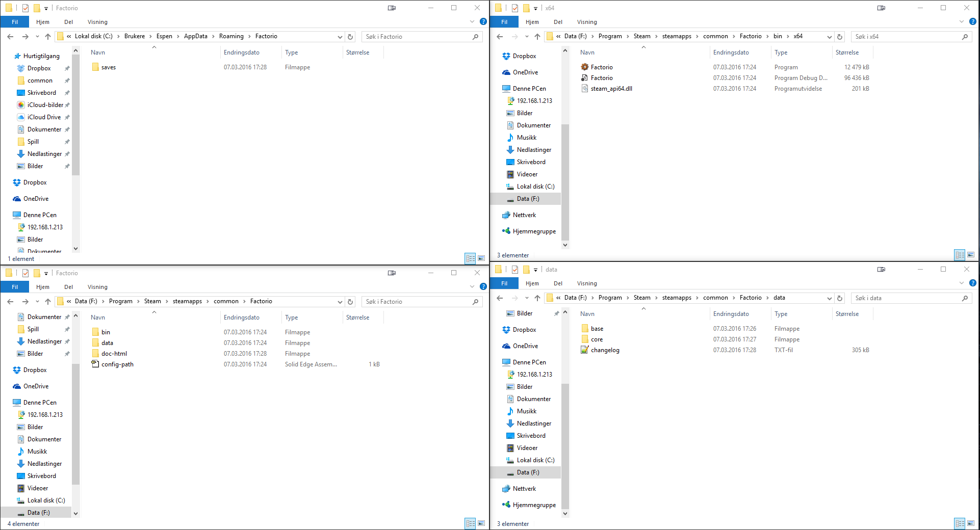This screenshot has height=530, width=980.
Task: Refresh the data window's folder view
Action: pos(840,298)
